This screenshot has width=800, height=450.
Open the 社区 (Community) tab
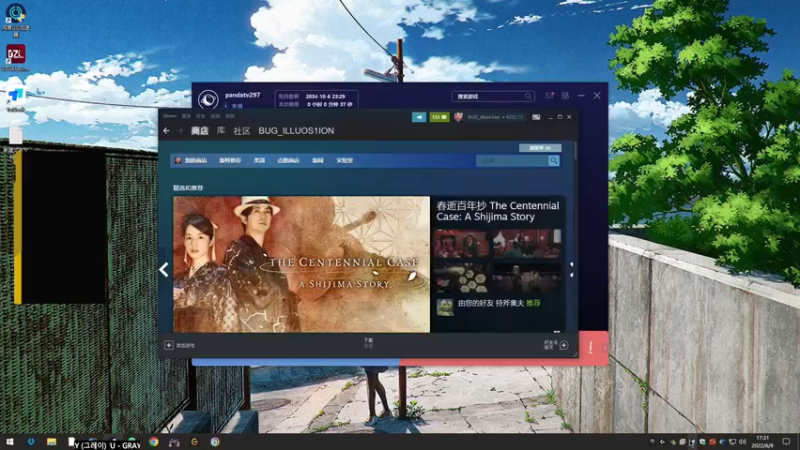[242, 131]
